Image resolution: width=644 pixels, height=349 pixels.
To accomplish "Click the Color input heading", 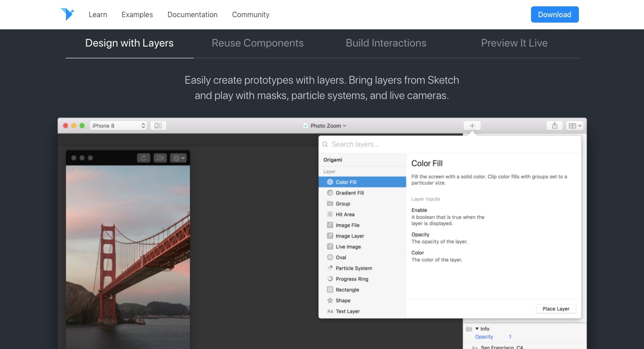I will [418, 253].
